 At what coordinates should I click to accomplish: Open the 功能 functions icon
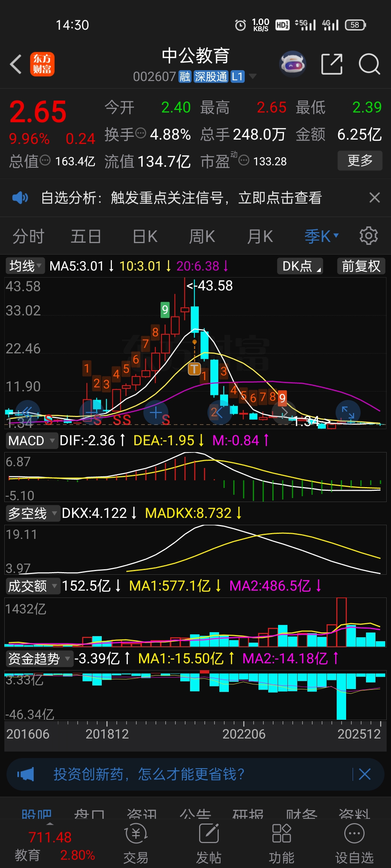tap(281, 843)
